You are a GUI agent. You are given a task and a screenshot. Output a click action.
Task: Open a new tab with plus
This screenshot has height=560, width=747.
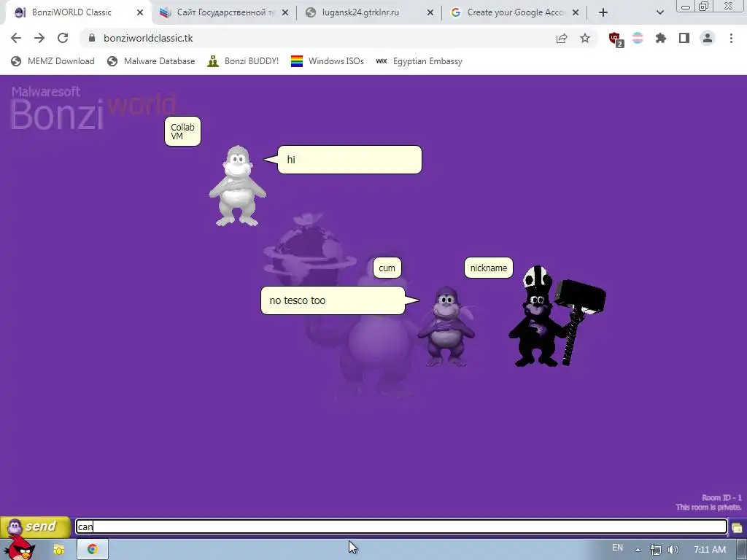point(603,12)
